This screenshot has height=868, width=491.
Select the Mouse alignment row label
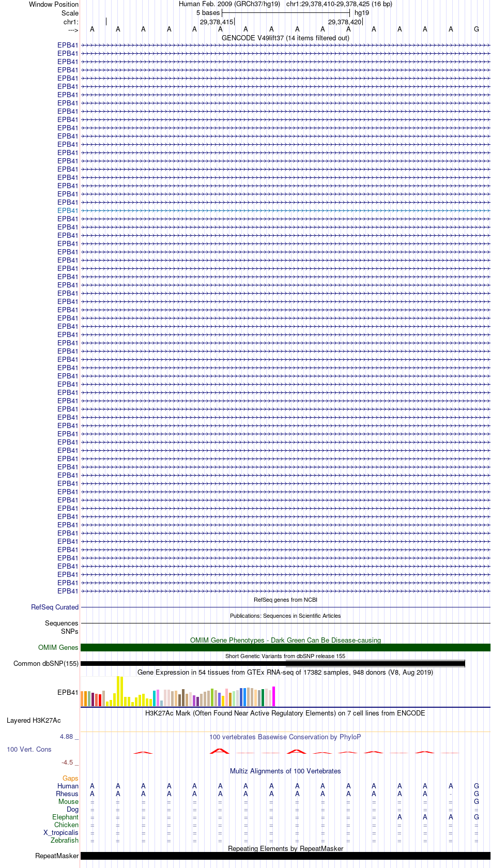point(68,801)
